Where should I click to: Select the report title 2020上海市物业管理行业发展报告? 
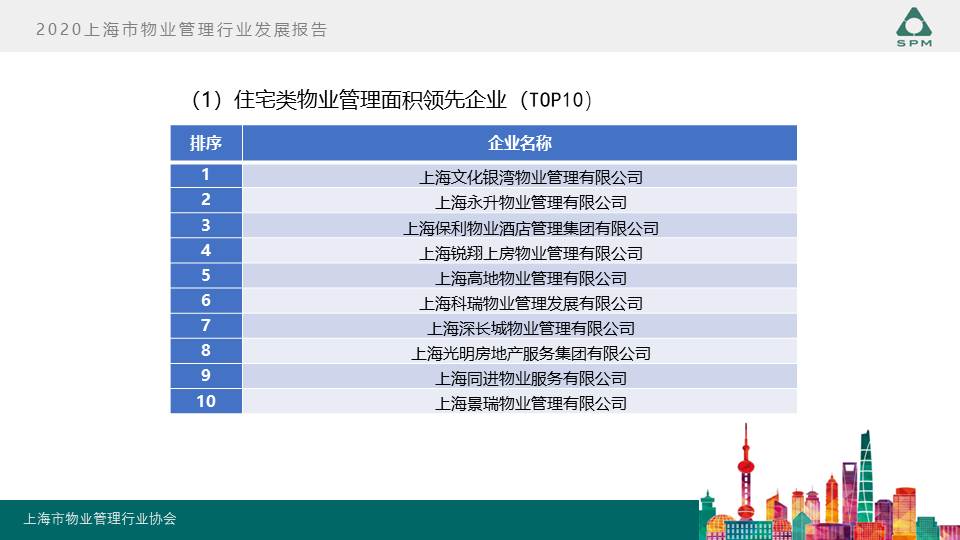coord(181,30)
